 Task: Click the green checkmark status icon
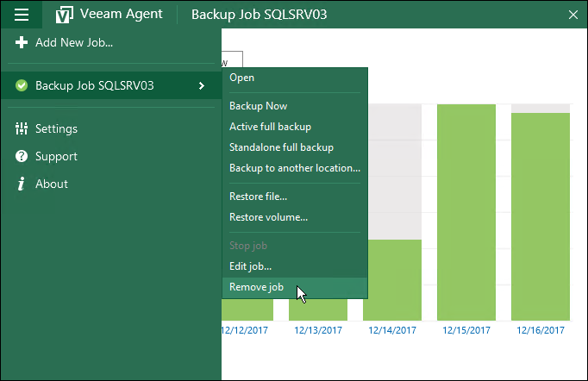(22, 85)
